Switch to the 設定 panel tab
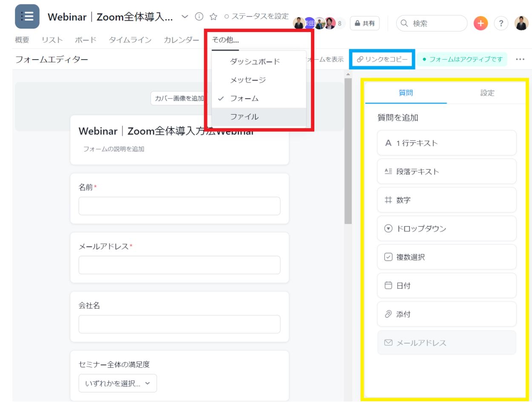Image resolution: width=532 pixels, height=405 pixels. [487, 93]
